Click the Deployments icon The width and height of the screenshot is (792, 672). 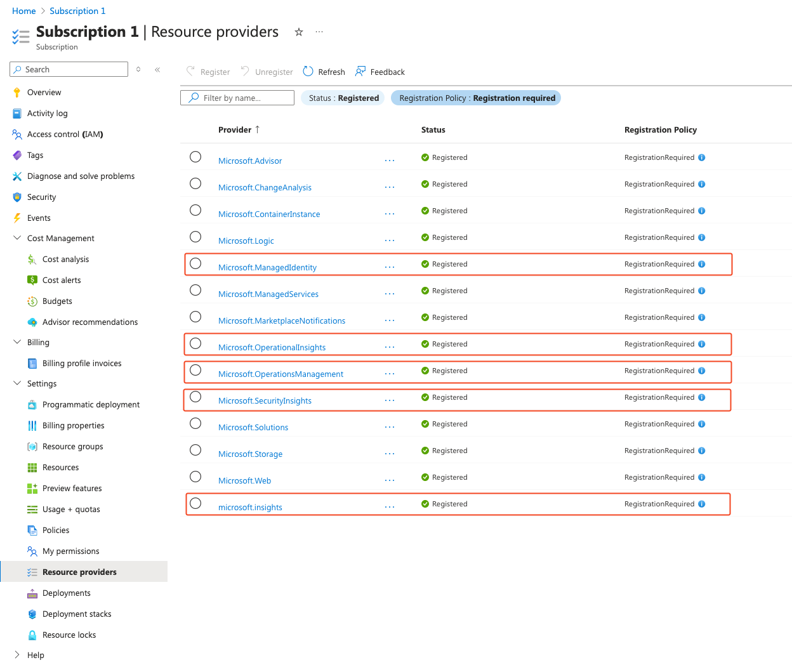point(32,593)
